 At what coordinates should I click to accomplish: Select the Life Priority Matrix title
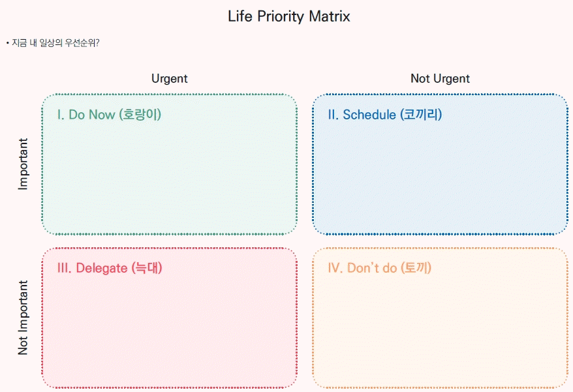(x=288, y=16)
